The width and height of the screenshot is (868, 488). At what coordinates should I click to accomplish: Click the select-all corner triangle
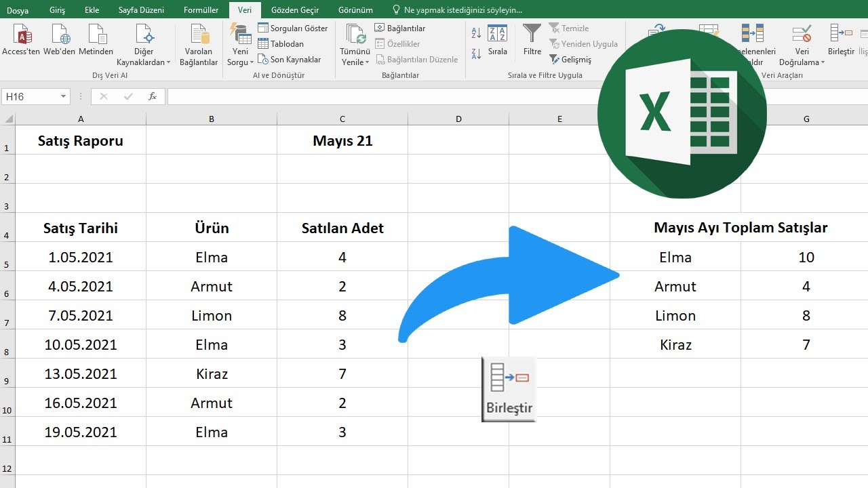coord(9,119)
